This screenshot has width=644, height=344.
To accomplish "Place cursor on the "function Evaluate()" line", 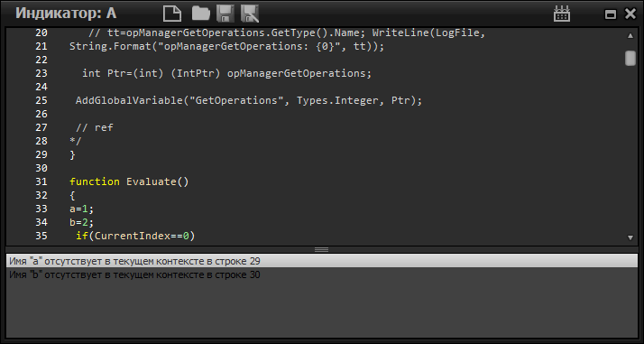I will click(x=129, y=181).
